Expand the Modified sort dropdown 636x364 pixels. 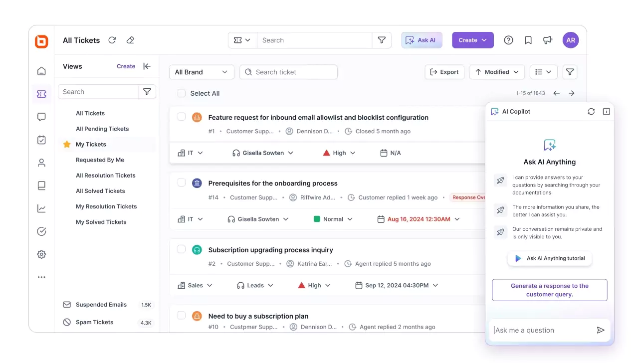pyautogui.click(x=496, y=72)
